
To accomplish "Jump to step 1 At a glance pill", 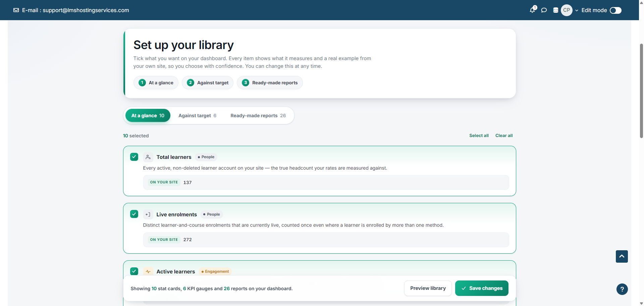I will coord(156,83).
